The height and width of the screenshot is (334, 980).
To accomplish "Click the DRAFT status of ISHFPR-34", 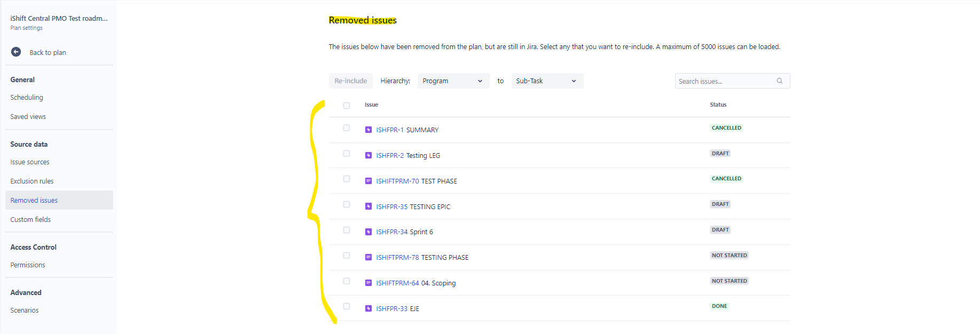I will (x=720, y=230).
